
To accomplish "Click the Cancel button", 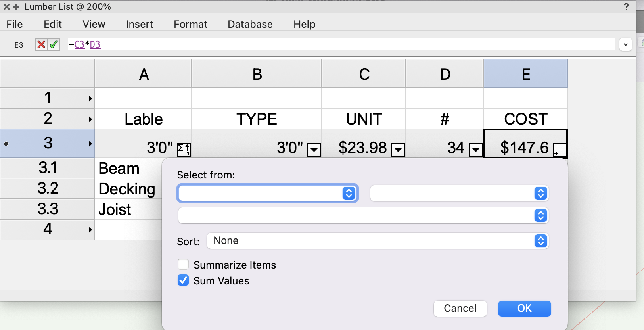I will click(460, 308).
